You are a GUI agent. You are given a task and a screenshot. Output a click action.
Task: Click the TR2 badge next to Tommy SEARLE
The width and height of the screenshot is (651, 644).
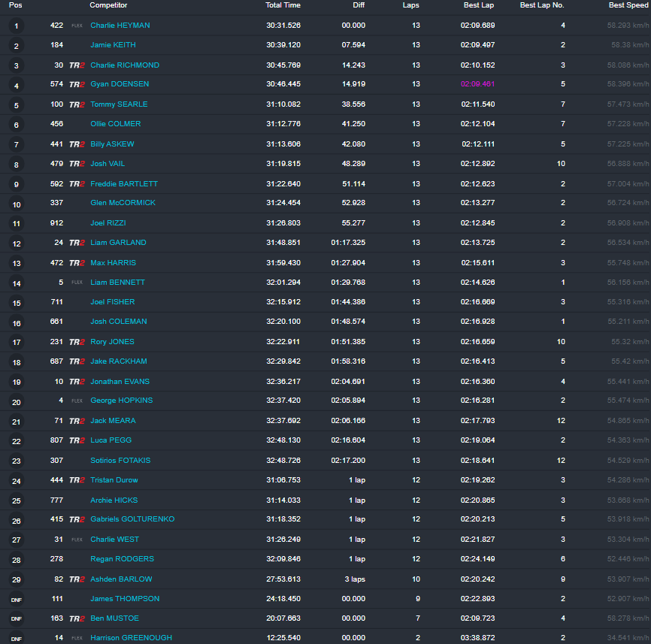(x=77, y=104)
